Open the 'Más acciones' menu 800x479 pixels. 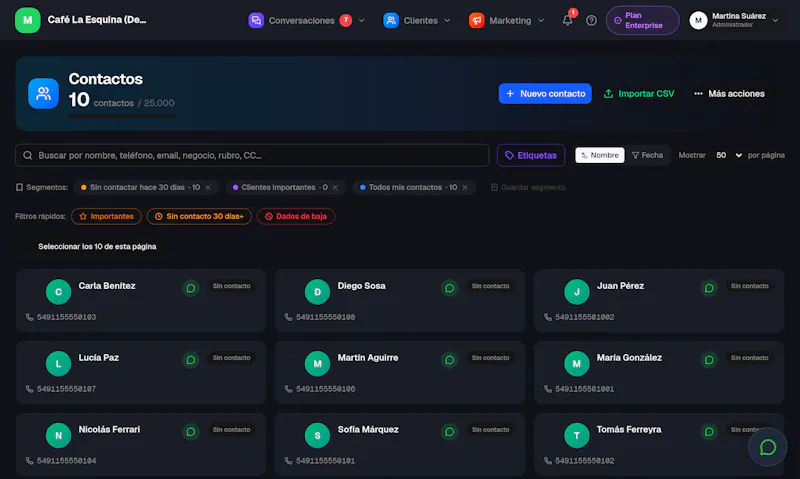click(729, 93)
